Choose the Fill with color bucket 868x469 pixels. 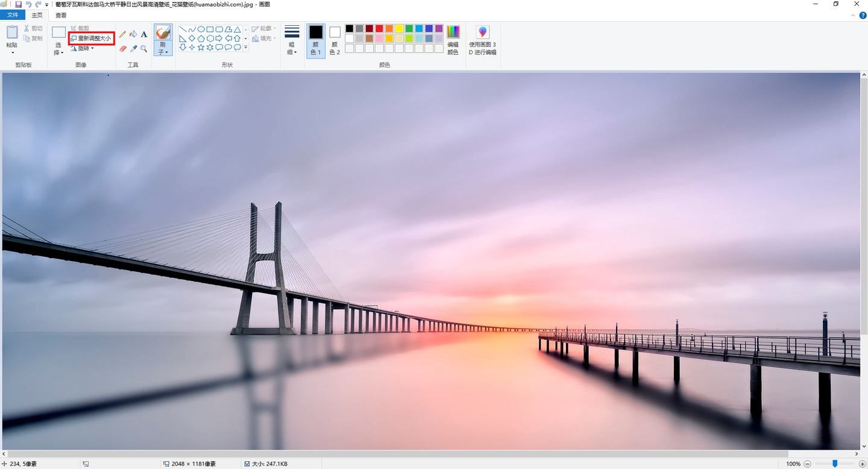point(133,34)
